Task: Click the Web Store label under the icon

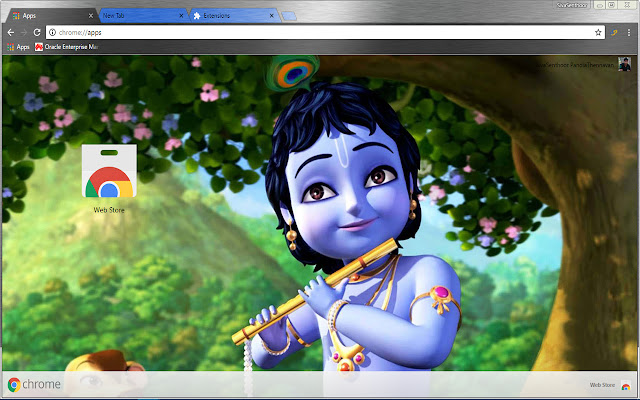Action: click(109, 210)
